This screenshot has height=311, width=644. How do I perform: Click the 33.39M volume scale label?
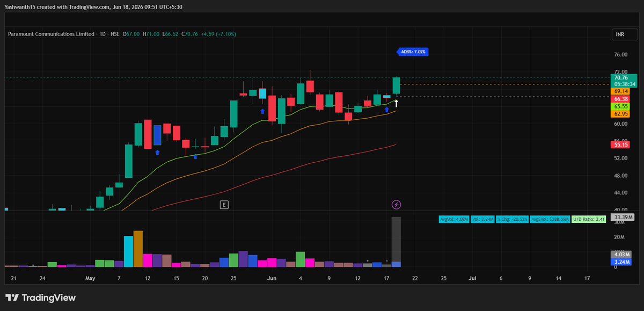pos(623,217)
